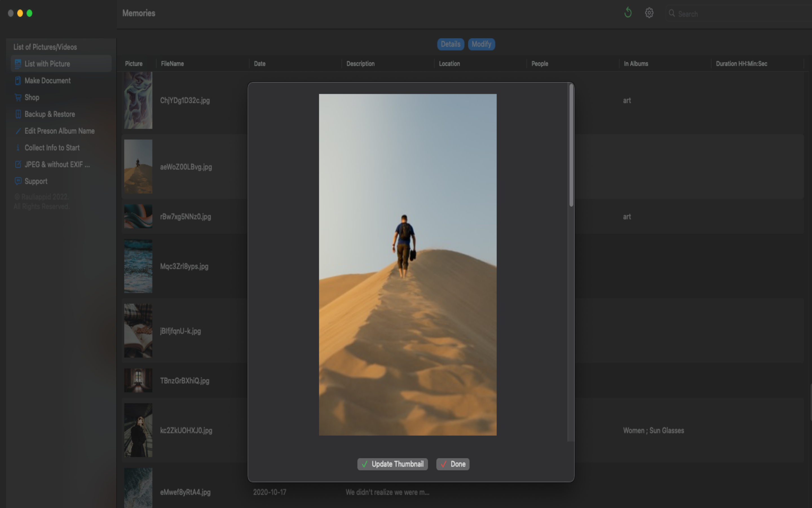Click 'art' album cell for rBw7xg5NNz0.jpg
Screen dimensions: 812x508
tap(627, 217)
